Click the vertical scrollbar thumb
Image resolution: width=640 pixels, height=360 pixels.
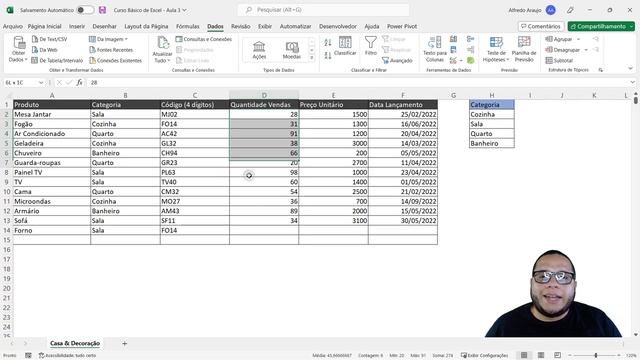click(x=636, y=100)
